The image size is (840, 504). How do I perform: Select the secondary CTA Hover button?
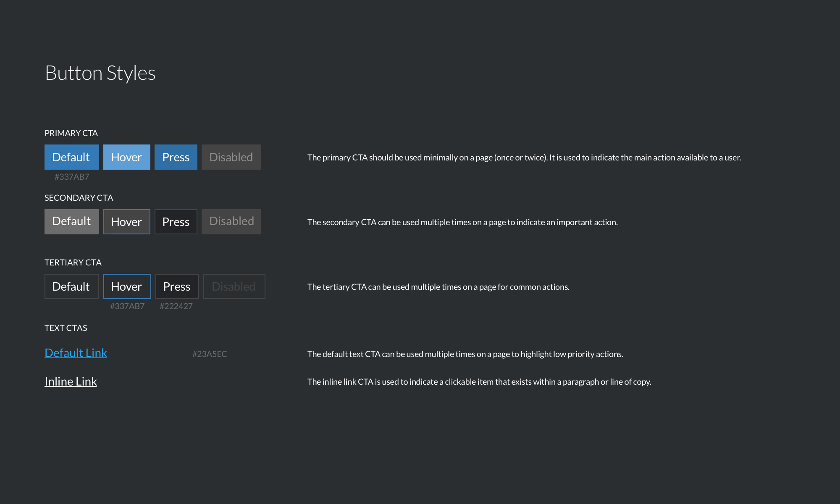(126, 222)
